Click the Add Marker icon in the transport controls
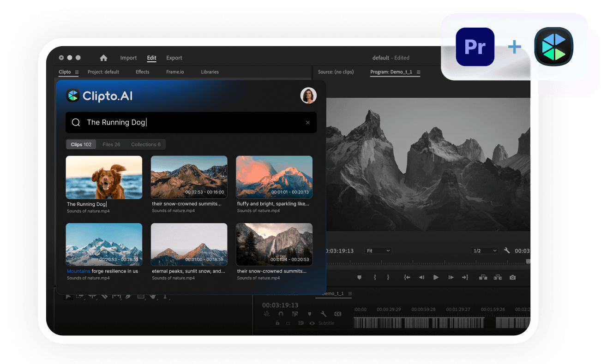Viewport: 601px width, 364px height. [360, 277]
